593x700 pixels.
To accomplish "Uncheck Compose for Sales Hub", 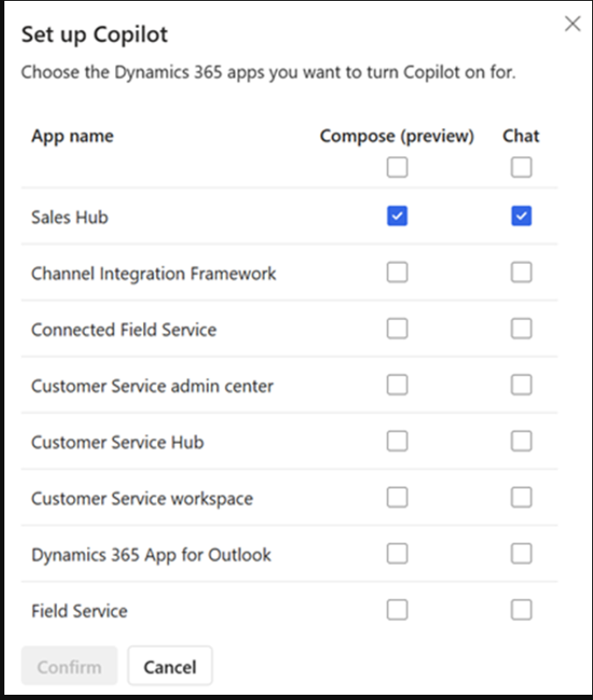I will coord(397,217).
